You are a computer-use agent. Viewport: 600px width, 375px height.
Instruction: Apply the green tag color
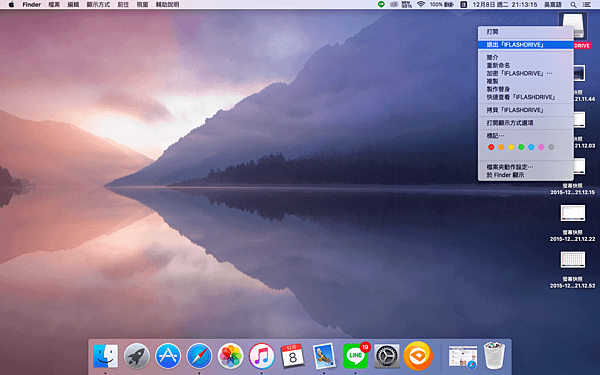point(521,147)
